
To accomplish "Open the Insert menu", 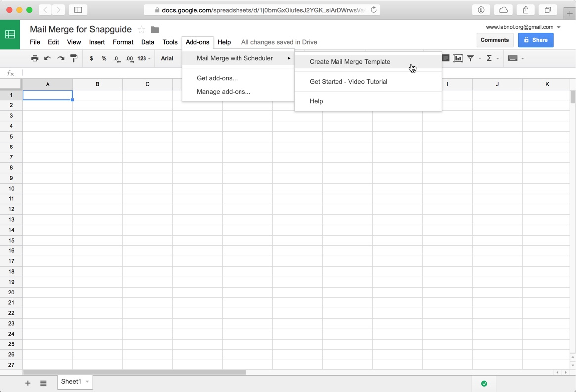I will click(97, 42).
